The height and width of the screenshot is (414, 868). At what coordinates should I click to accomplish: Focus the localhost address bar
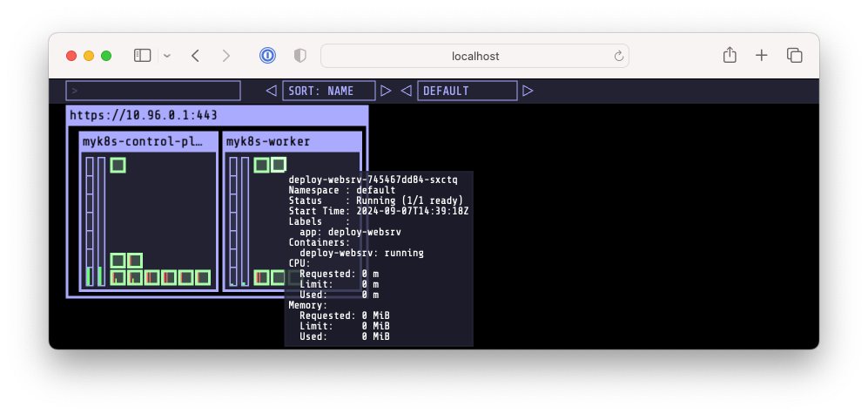coord(475,56)
